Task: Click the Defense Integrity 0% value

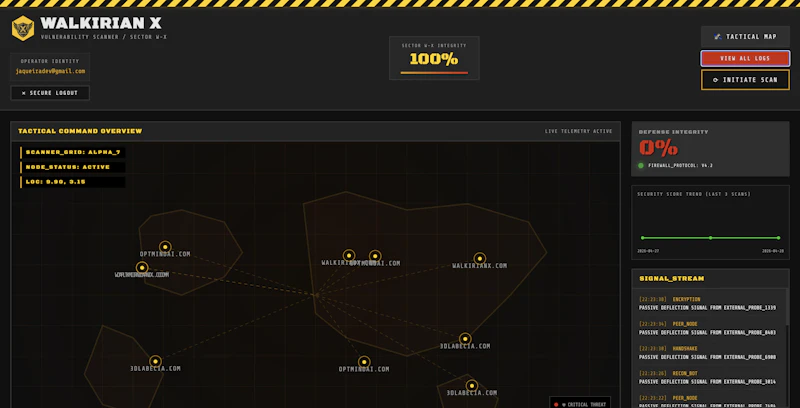Action: [x=658, y=148]
